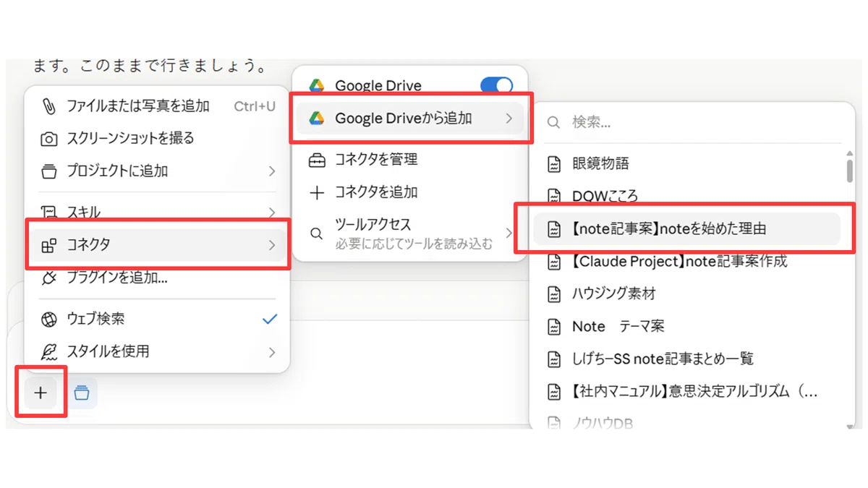Select file 眼鏡物語
Viewport: 868px width, 488px height.
687,164
